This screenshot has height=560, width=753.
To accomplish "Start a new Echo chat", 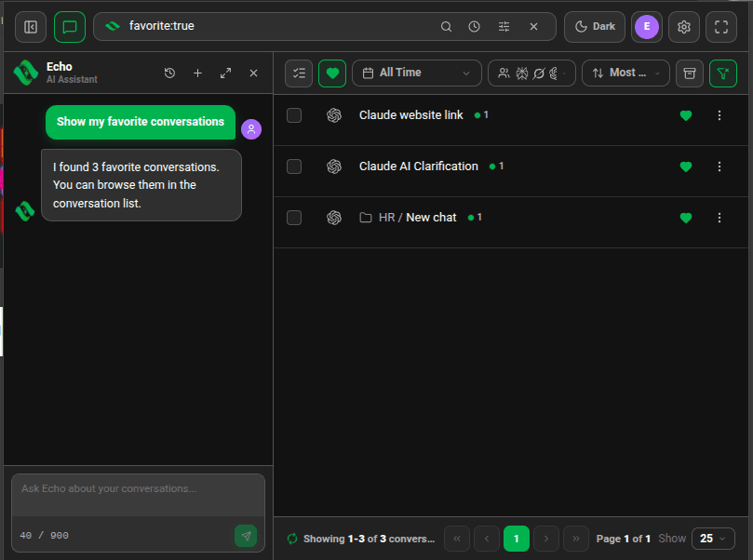I will pyautogui.click(x=197, y=73).
